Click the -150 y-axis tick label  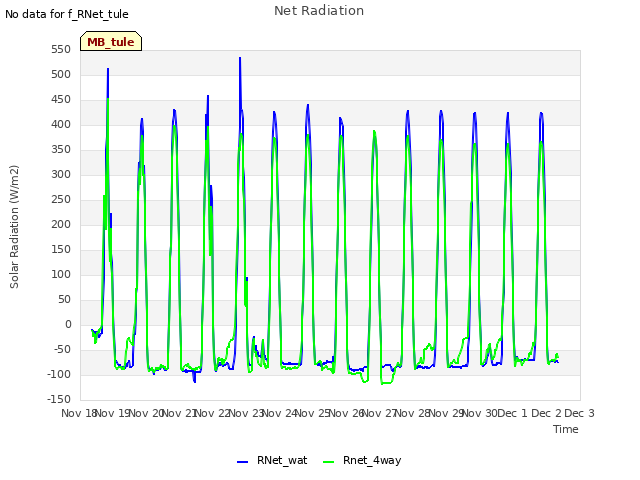59,400
